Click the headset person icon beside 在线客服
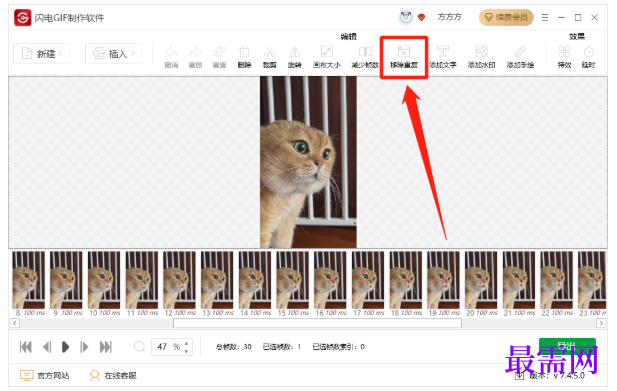The width and height of the screenshot is (617, 391). pos(95,376)
